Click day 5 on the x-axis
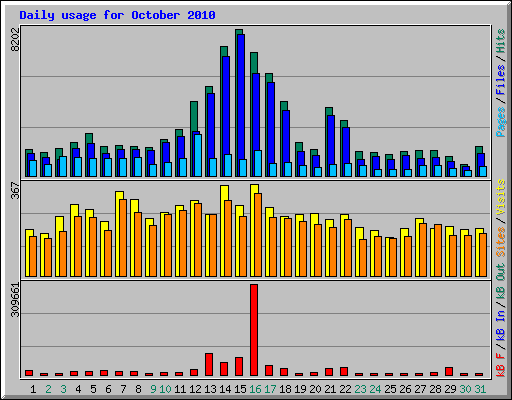This screenshot has height=400, width=512. pos(93,389)
